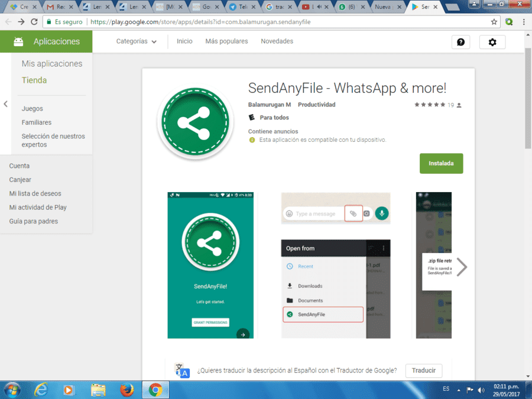532x399 pixels.
Task: Click the SendAnyFile app icon image
Action: (196, 121)
